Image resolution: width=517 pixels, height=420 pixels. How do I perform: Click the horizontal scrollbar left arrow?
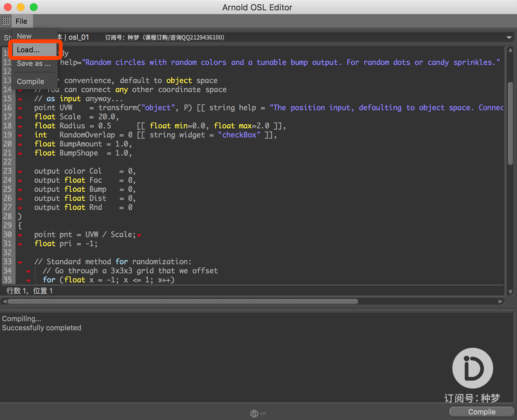point(4,301)
